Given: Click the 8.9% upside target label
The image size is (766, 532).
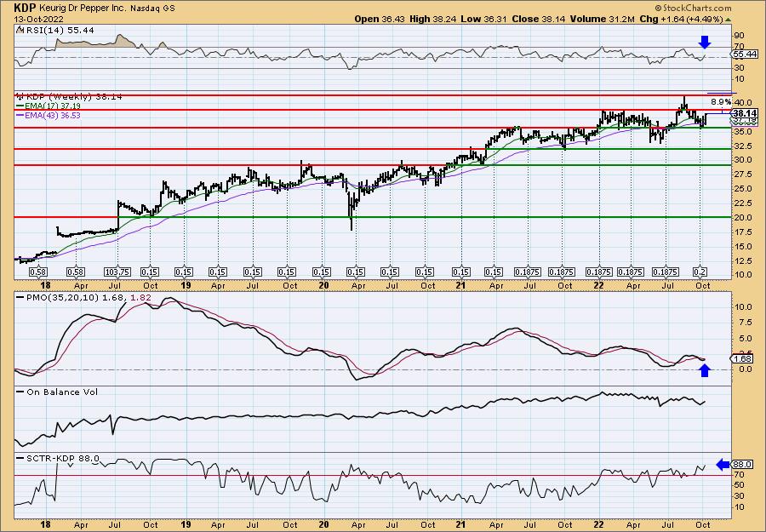Looking at the screenshot, I should tap(721, 102).
